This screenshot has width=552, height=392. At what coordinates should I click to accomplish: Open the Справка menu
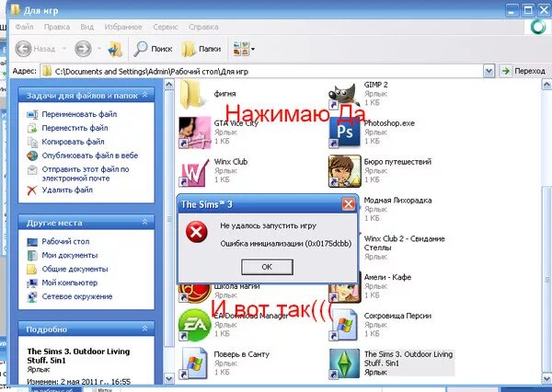(x=203, y=27)
